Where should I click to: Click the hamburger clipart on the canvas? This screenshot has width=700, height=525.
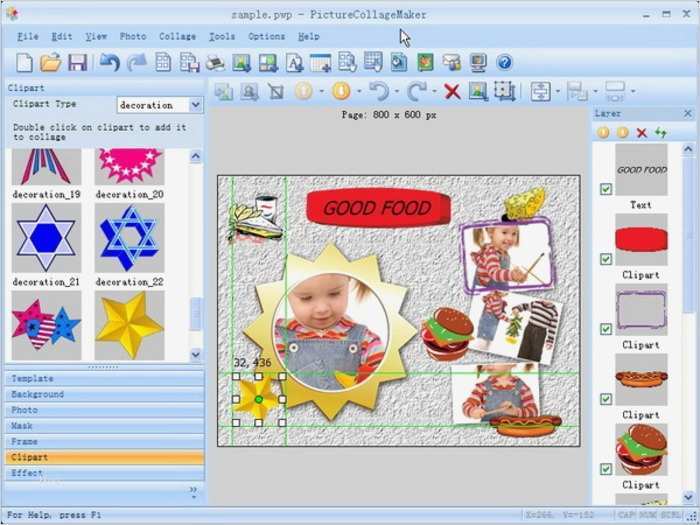447,333
